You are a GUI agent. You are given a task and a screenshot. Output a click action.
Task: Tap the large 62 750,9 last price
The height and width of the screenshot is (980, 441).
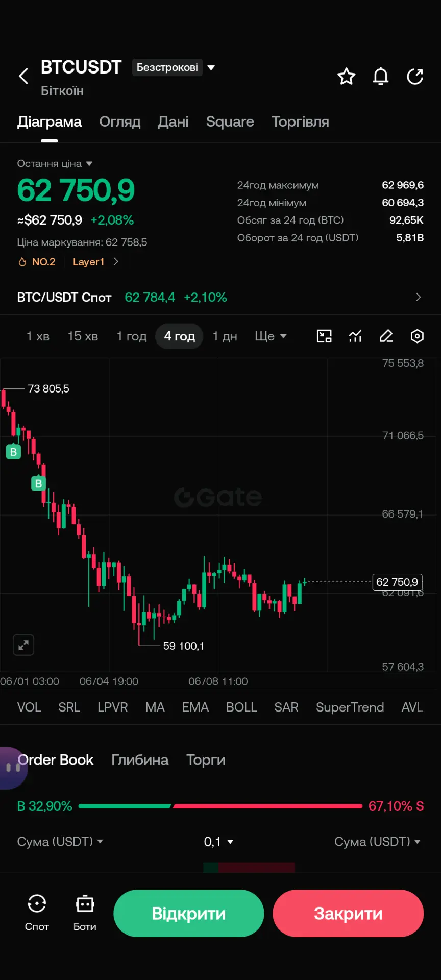point(76,190)
